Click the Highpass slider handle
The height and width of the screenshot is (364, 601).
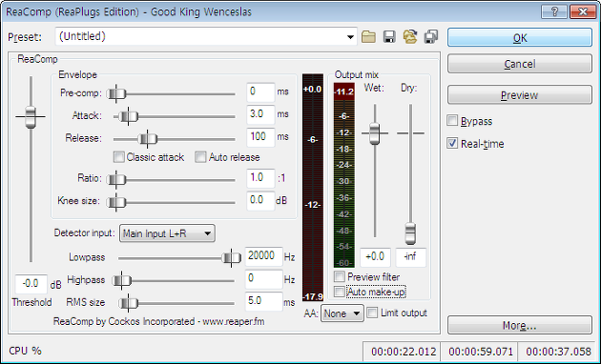coord(121,281)
